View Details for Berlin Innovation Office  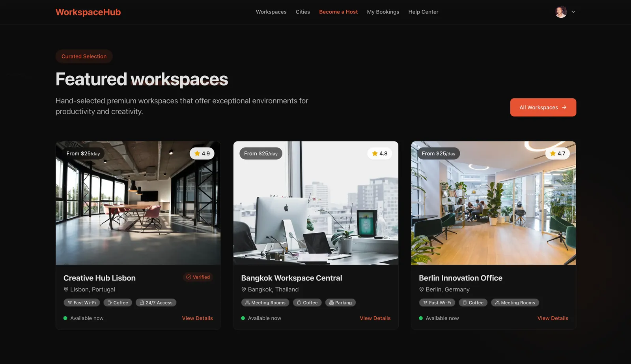pos(553,318)
